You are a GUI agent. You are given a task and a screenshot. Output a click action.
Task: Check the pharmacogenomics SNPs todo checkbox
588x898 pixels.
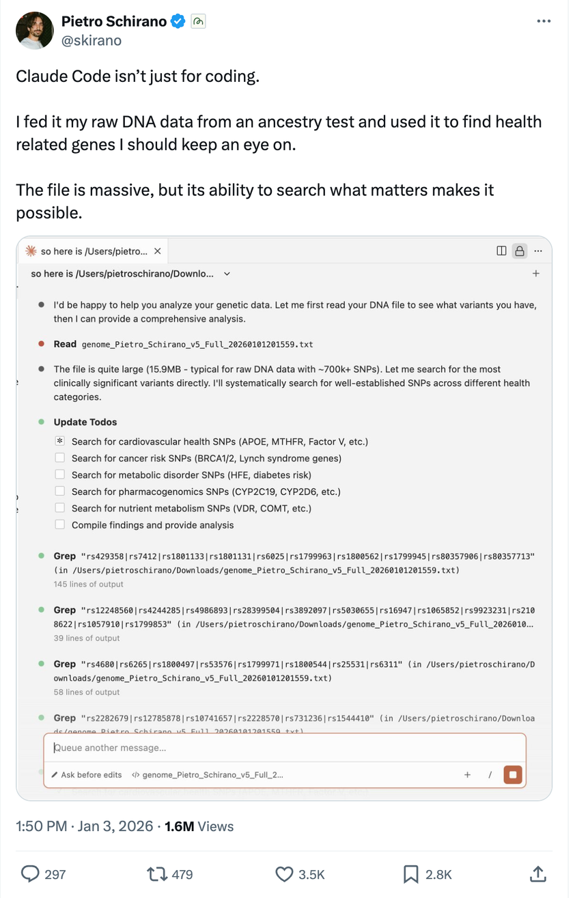(x=60, y=492)
